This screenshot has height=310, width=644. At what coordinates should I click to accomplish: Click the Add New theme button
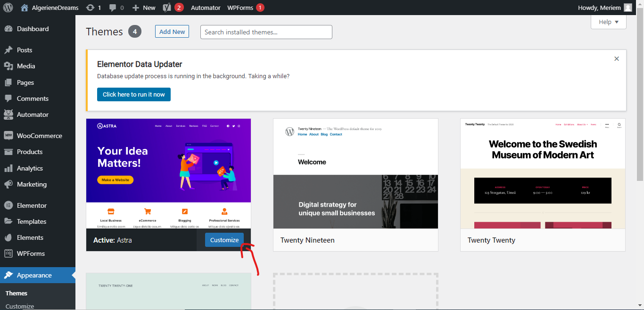(x=172, y=32)
